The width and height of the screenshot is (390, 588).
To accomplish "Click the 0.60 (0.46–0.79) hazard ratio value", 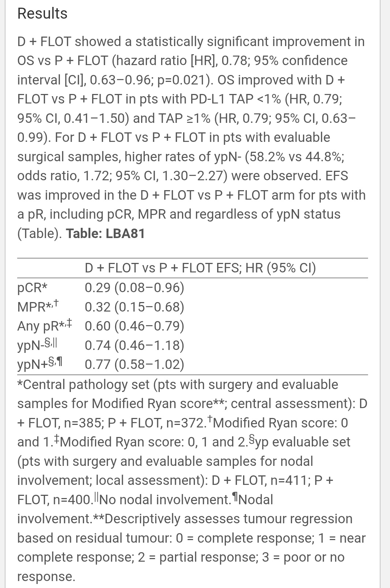I will coord(134,326).
